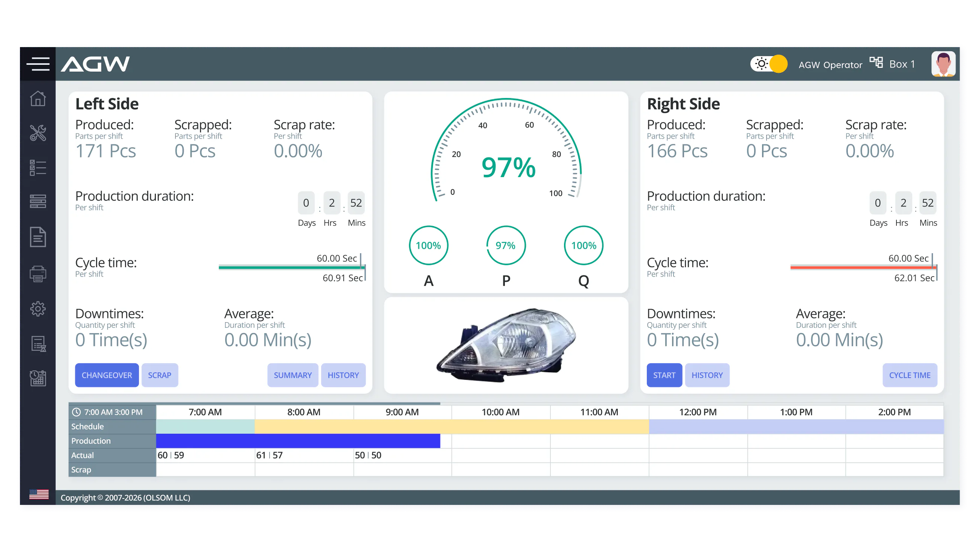The height and width of the screenshot is (552, 980).
Task: Open the operator avatar profile
Action: point(943,64)
